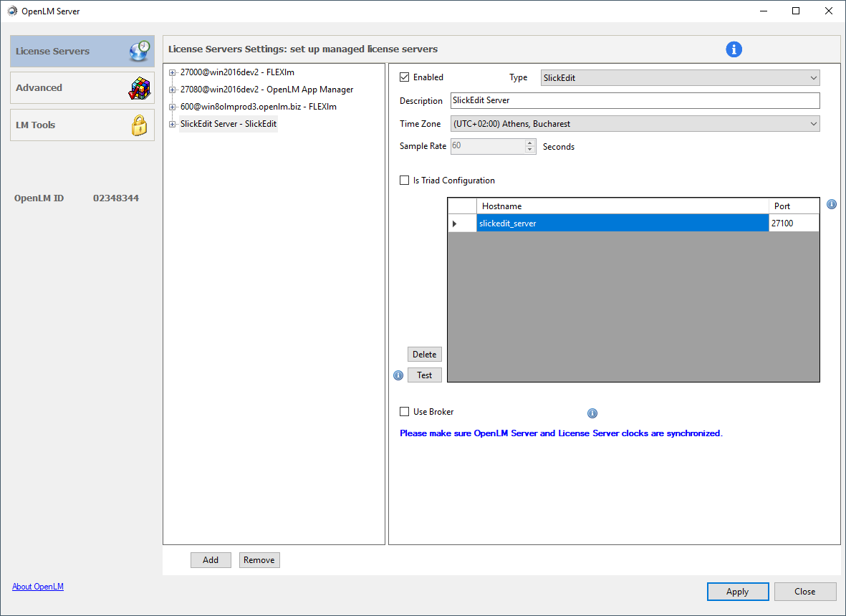This screenshot has width=846, height=616.
Task: Enable Is Triad Configuration
Action: point(404,180)
